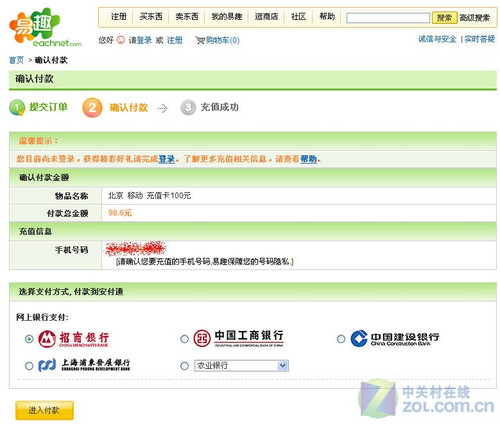Screen dimensions: 500x424
Task: Select 中国建设银行 radio button
Action: click(x=341, y=339)
